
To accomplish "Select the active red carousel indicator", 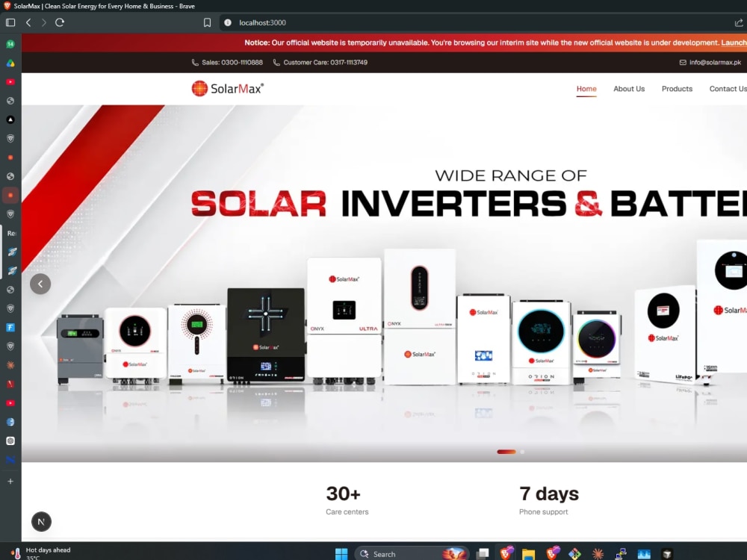I will [x=506, y=452].
